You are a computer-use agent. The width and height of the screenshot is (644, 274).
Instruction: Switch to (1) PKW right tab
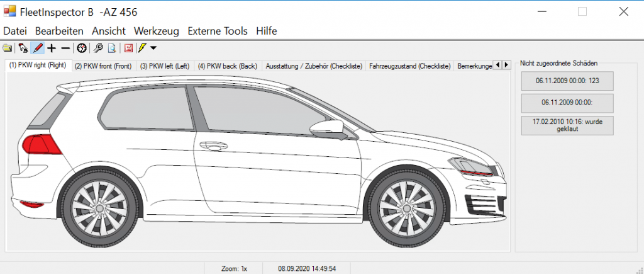pyautogui.click(x=38, y=66)
